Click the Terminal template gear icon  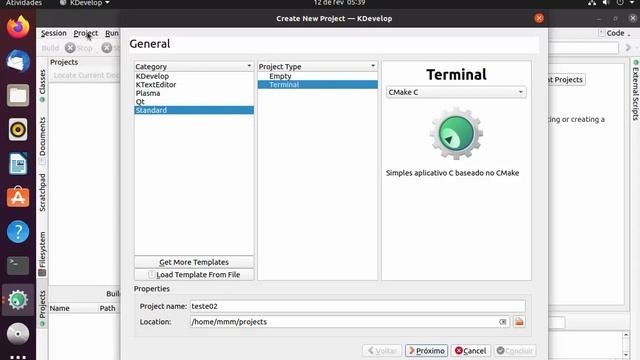pyautogui.click(x=456, y=133)
